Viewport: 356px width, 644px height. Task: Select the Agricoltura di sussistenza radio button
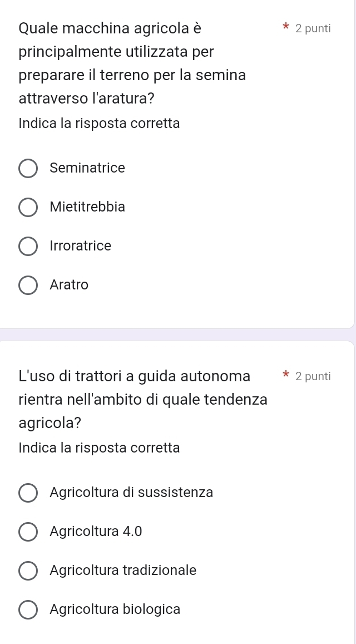pos(28,493)
